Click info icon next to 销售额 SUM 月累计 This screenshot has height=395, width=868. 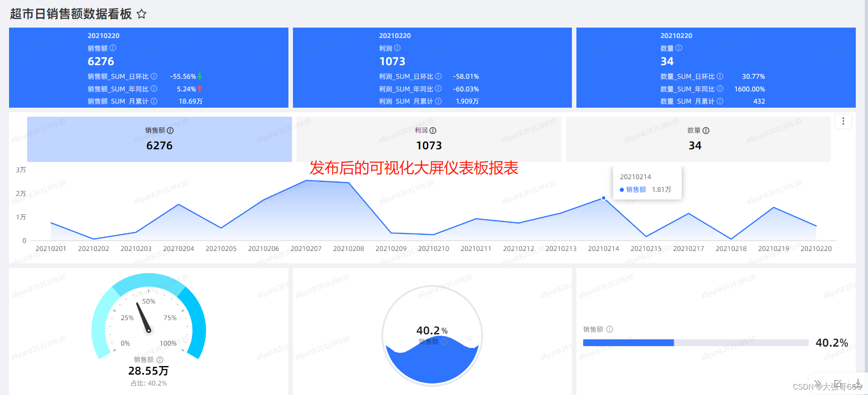(x=154, y=101)
